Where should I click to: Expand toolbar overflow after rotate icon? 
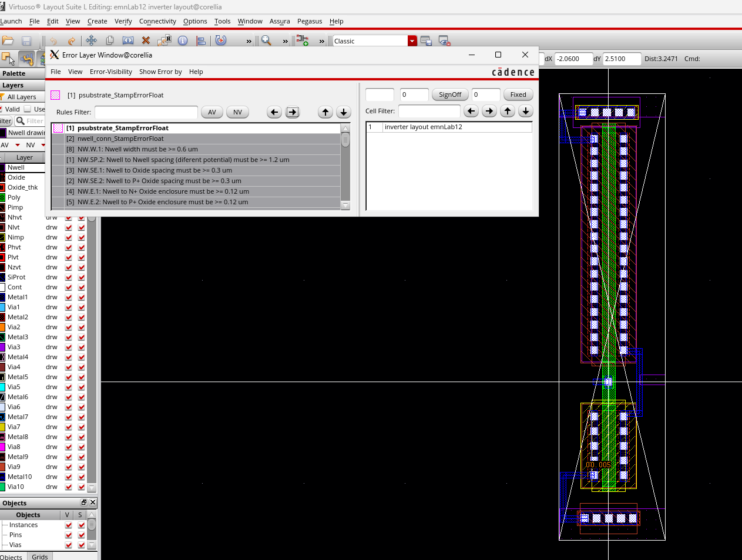click(x=249, y=41)
